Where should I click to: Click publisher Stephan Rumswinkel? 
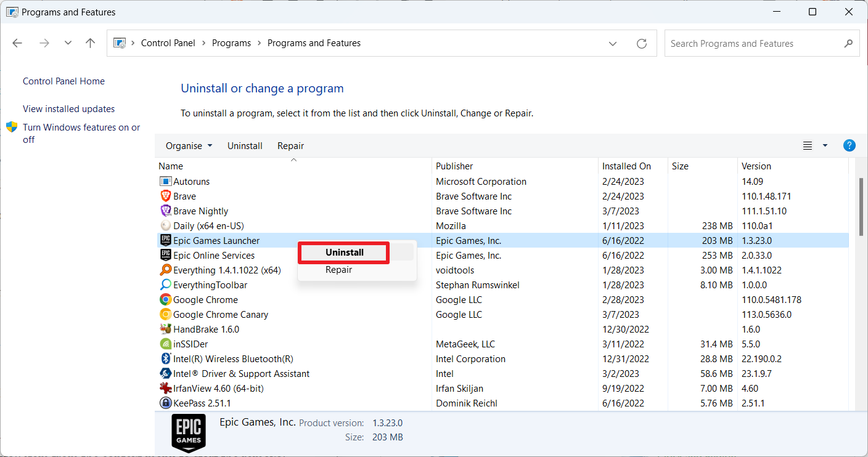click(478, 285)
